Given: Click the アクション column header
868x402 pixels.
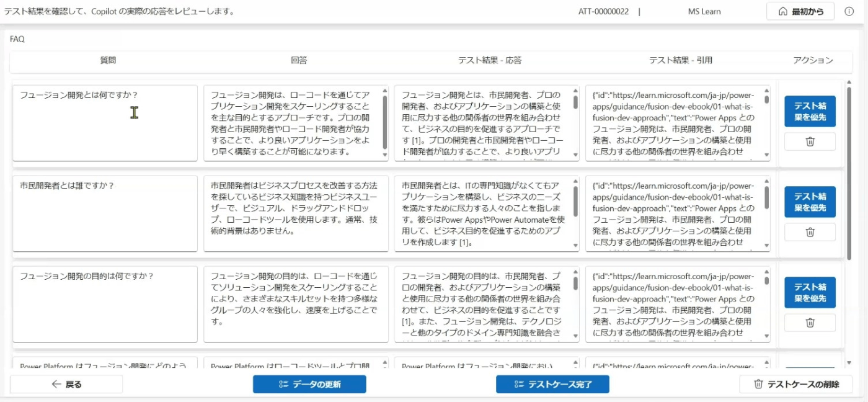Looking at the screenshot, I should pyautogui.click(x=813, y=60).
